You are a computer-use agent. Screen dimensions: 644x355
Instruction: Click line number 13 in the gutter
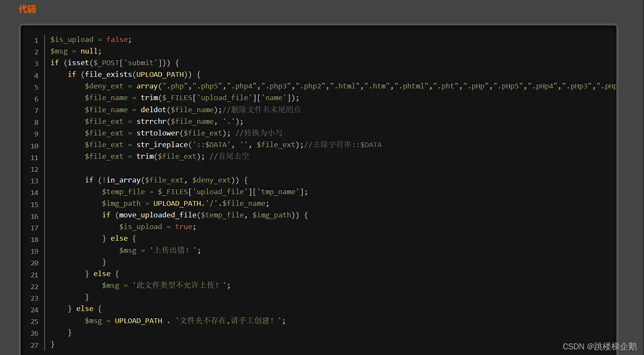pos(35,181)
